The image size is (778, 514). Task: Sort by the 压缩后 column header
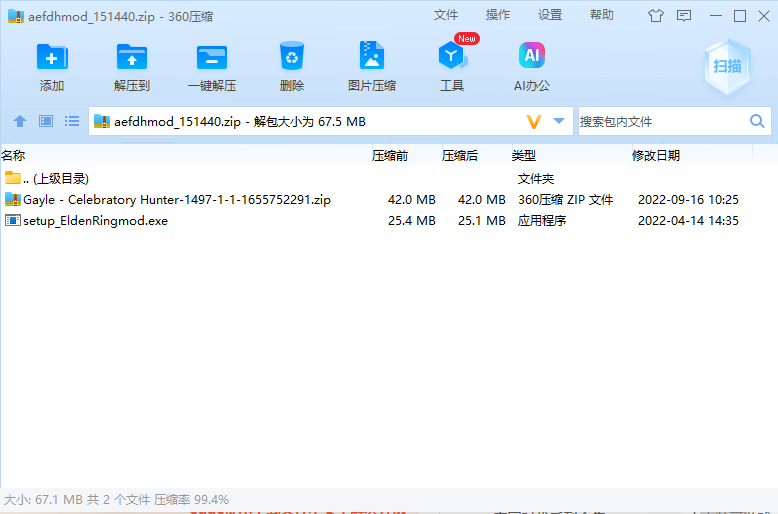(476, 156)
